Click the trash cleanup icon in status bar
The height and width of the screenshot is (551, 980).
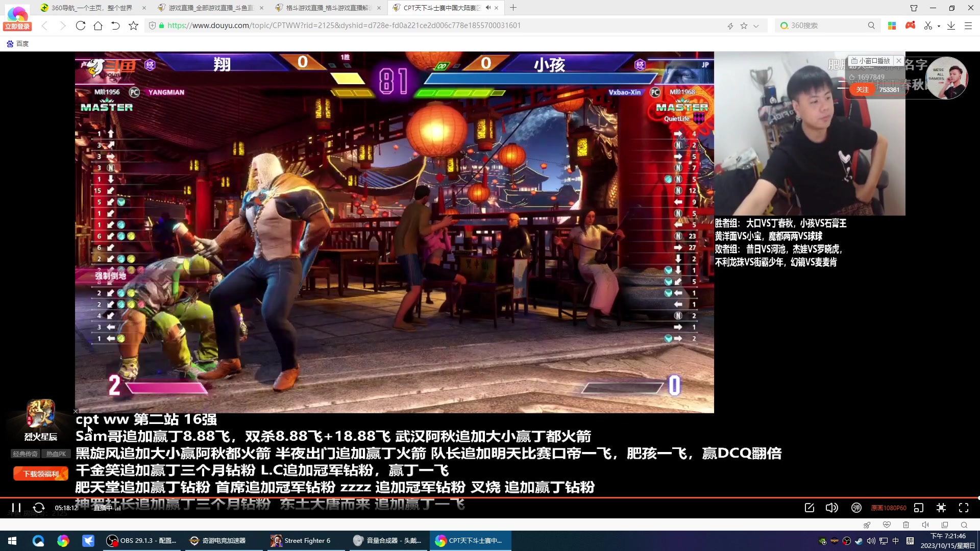[x=906, y=525]
